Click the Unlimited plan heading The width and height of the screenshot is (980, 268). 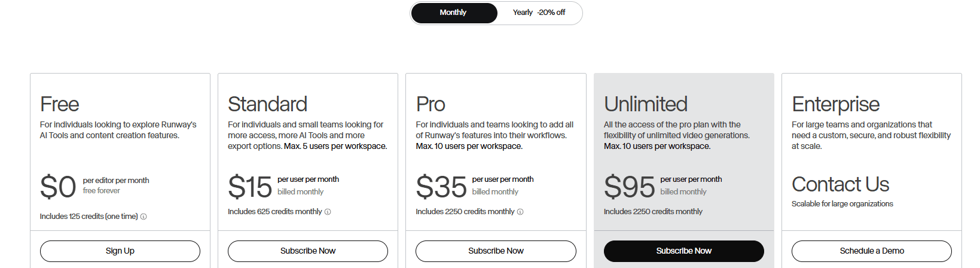point(645,104)
